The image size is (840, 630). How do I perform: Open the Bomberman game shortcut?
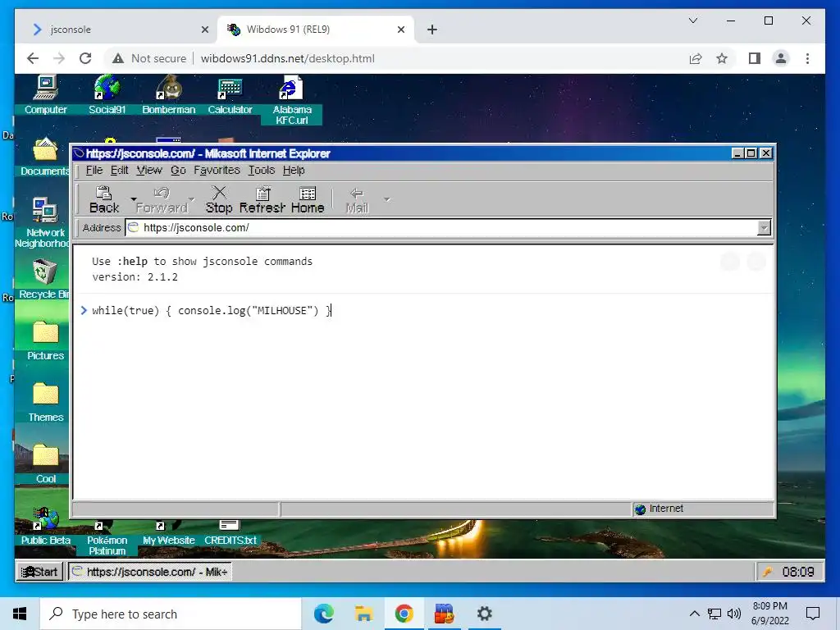click(169, 95)
